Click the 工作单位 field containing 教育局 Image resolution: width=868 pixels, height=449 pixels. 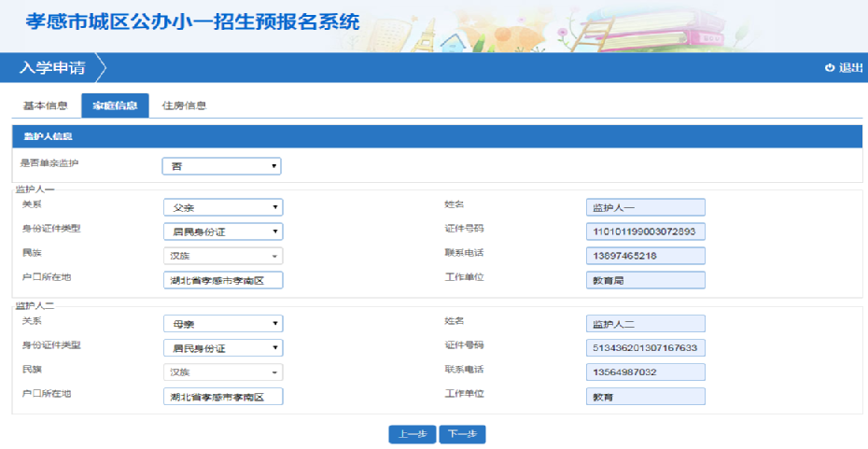click(x=645, y=280)
